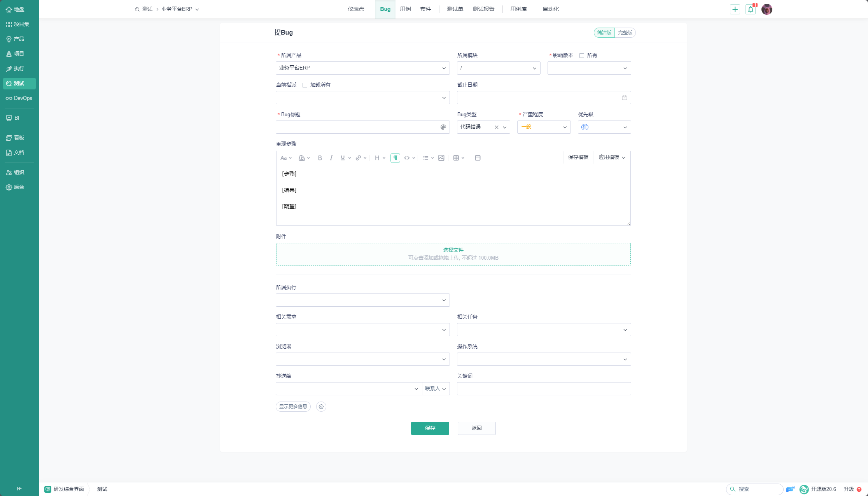Switch to the 套件 tab

(425, 9)
